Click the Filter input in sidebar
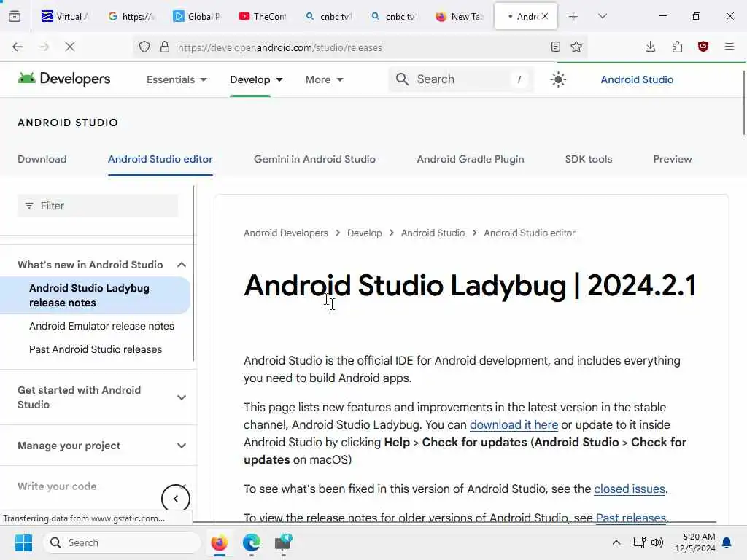Screen dimensions: 747x560 pyautogui.click(x=98, y=206)
